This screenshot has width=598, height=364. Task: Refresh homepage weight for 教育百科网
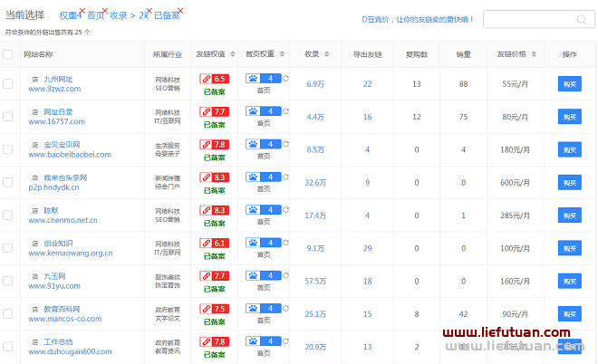[x=285, y=308]
